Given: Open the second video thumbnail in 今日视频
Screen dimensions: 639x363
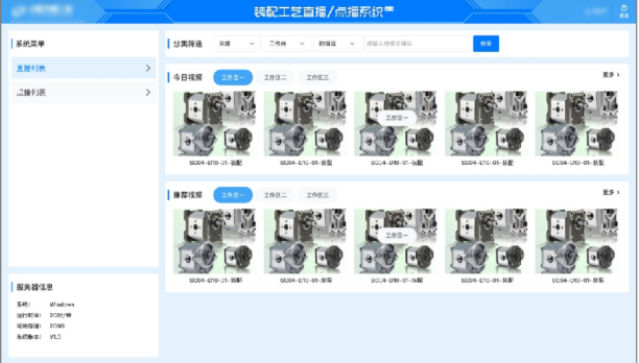Looking at the screenshot, I should coord(305,123).
